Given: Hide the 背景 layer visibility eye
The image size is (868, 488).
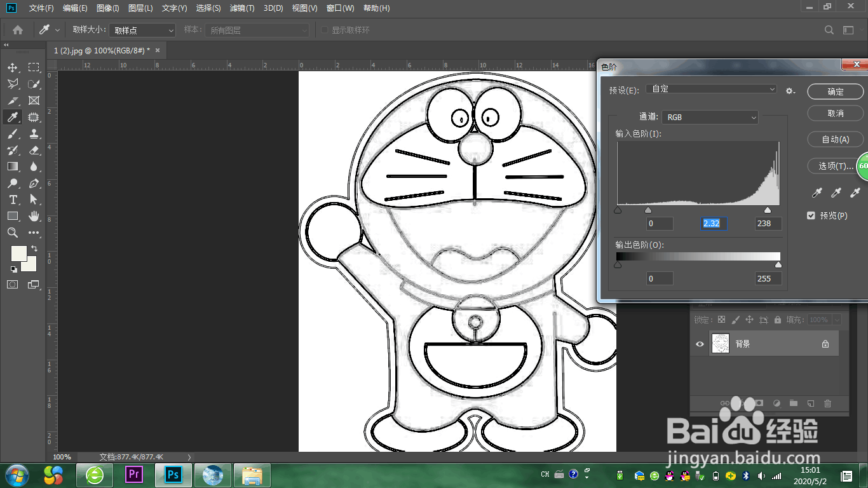Looking at the screenshot, I should (x=700, y=344).
